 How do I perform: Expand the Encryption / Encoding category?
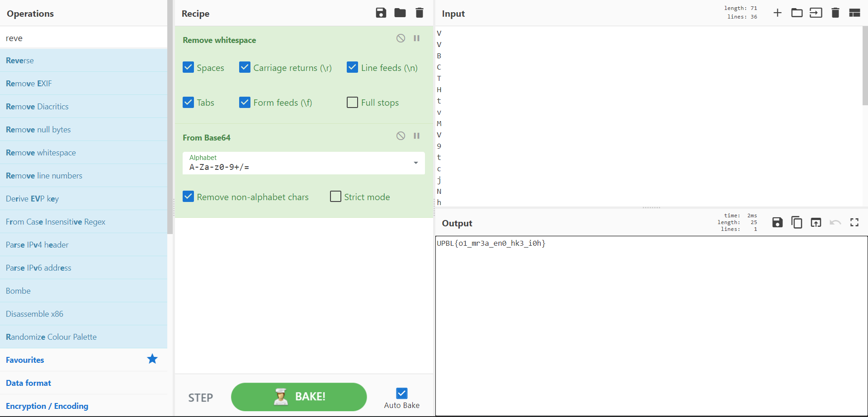[x=47, y=406]
